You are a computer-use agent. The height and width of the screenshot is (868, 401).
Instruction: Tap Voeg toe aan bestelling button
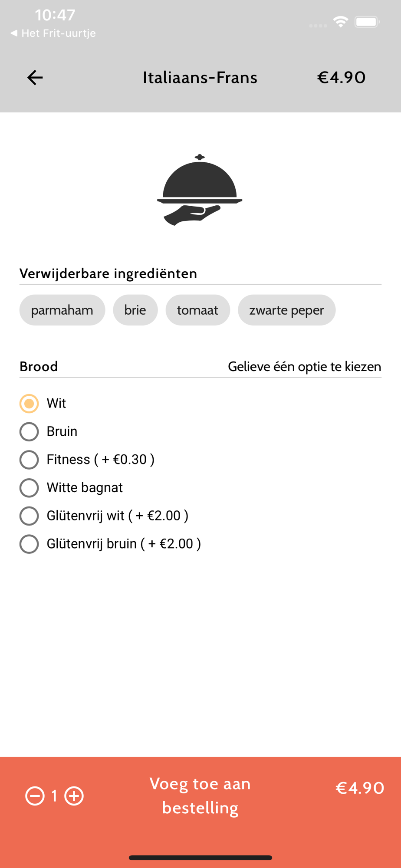pos(200,796)
